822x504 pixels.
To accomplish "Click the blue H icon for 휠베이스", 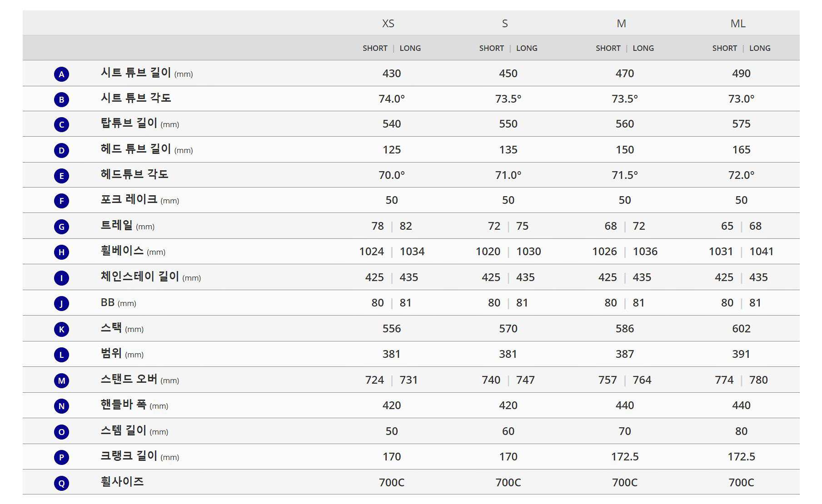I will click(x=61, y=252).
